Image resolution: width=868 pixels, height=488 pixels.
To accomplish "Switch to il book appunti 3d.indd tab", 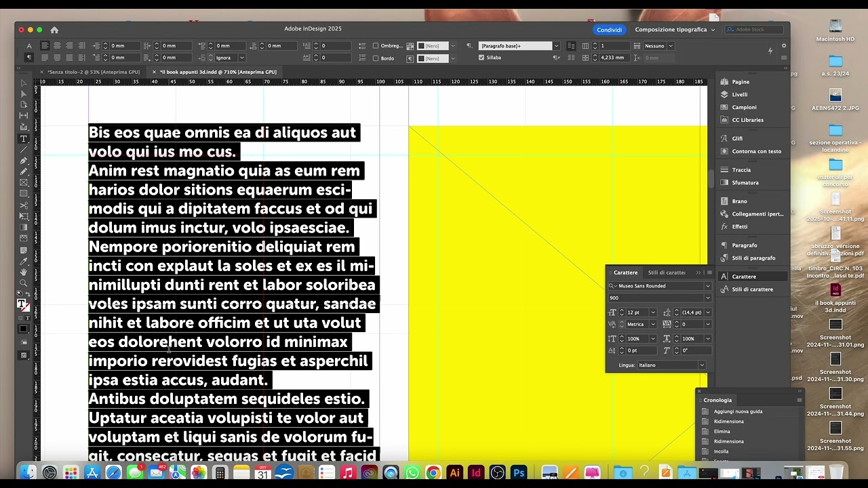I will pos(218,72).
